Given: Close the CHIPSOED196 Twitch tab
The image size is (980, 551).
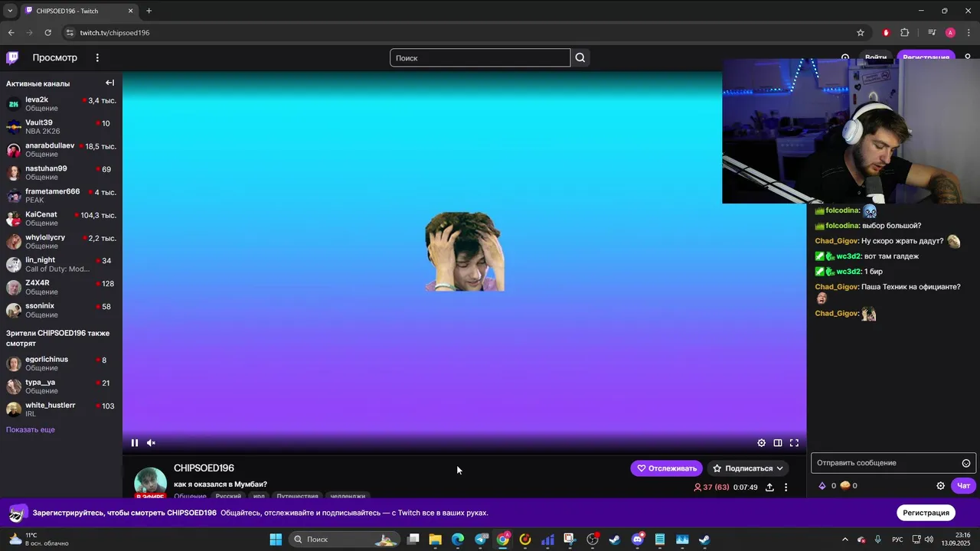Looking at the screenshot, I should tap(131, 11).
